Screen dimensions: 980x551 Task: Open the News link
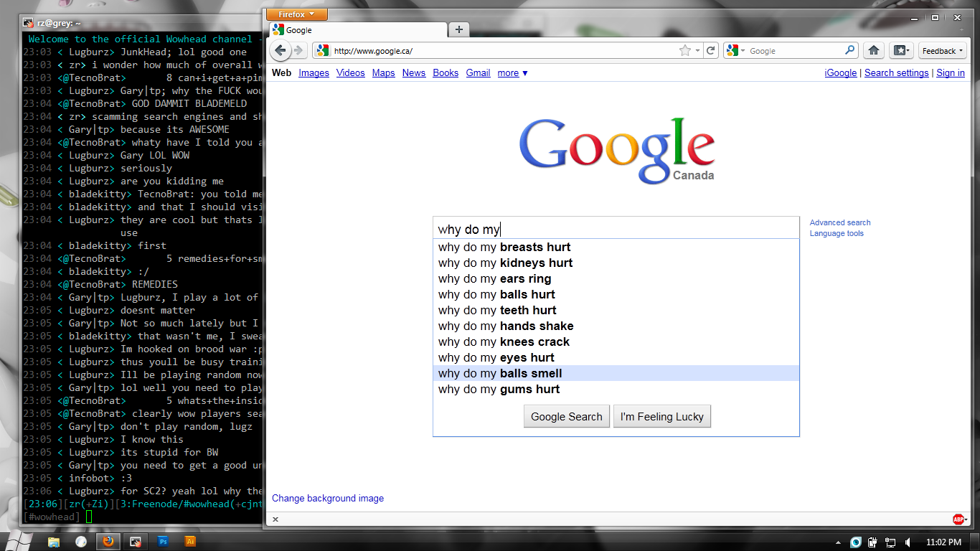click(413, 72)
